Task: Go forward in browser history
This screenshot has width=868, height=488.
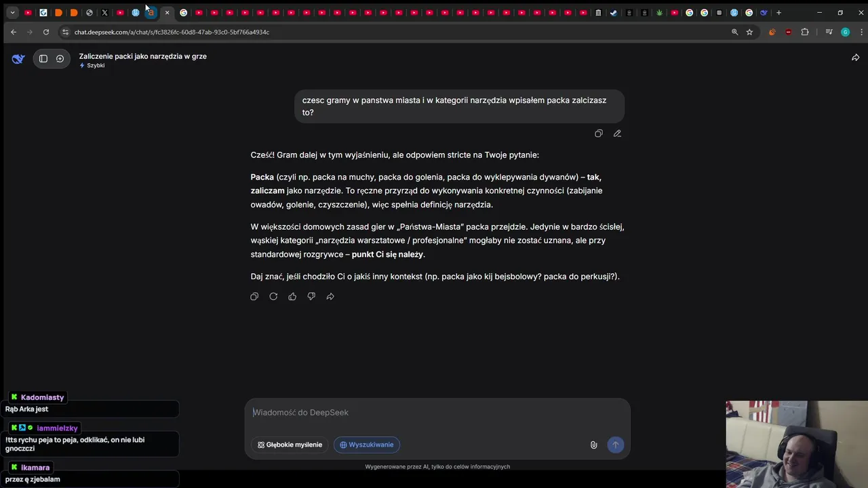Action: (x=30, y=32)
